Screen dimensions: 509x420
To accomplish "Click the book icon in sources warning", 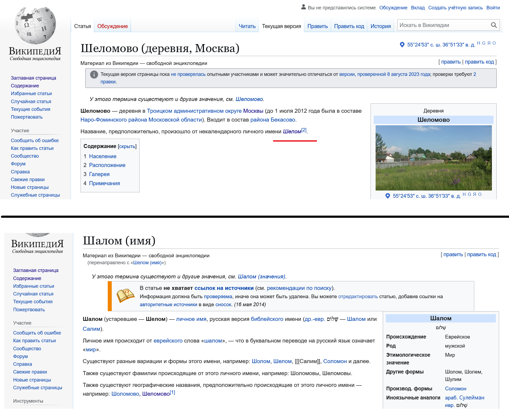I will coord(125,296).
